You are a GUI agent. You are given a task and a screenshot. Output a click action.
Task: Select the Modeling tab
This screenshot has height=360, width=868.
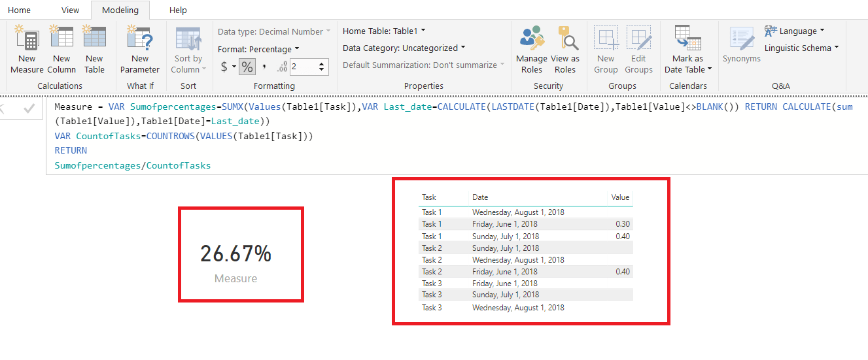click(120, 10)
